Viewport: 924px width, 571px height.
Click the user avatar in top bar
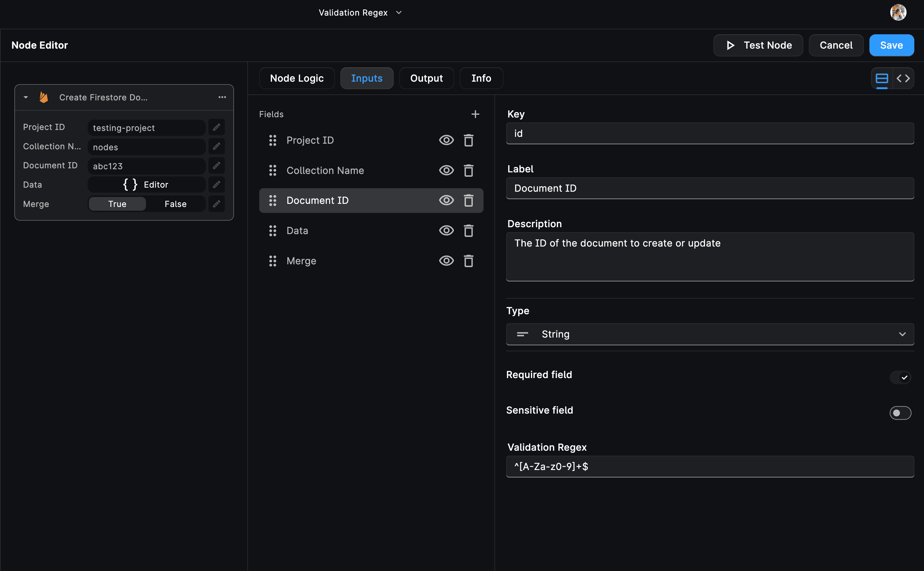(x=898, y=12)
